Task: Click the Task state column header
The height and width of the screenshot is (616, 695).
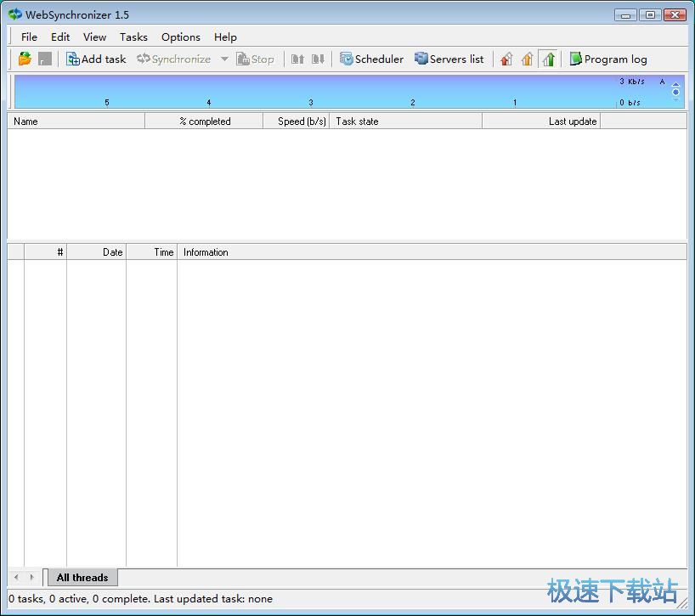Action: tap(405, 122)
